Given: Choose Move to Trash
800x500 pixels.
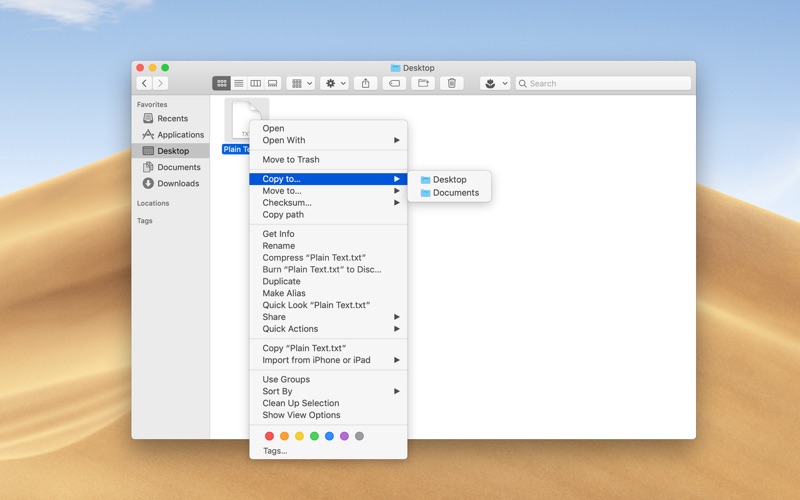Looking at the screenshot, I should click(328, 159).
